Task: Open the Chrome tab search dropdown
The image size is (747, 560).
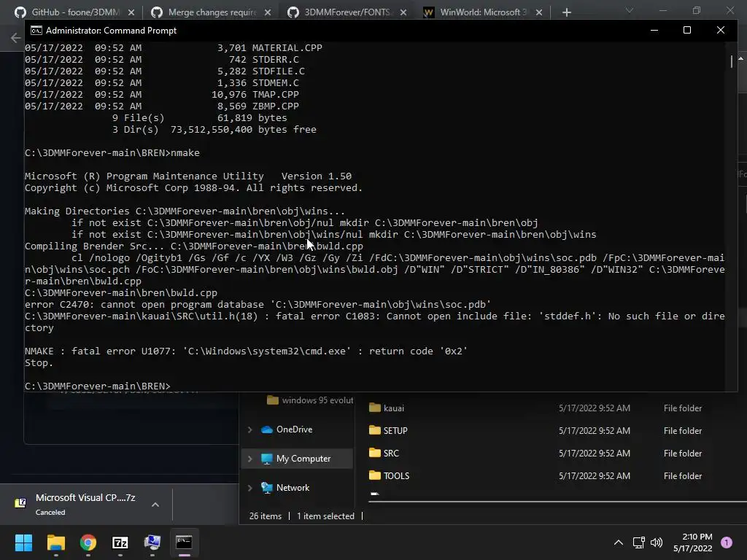Action: coord(630,10)
